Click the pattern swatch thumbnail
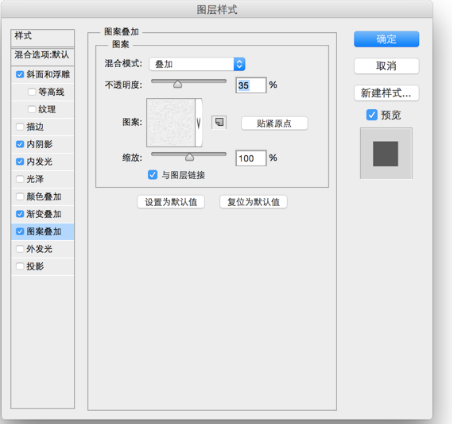Viewport: 452px width, 424px height. [171, 123]
